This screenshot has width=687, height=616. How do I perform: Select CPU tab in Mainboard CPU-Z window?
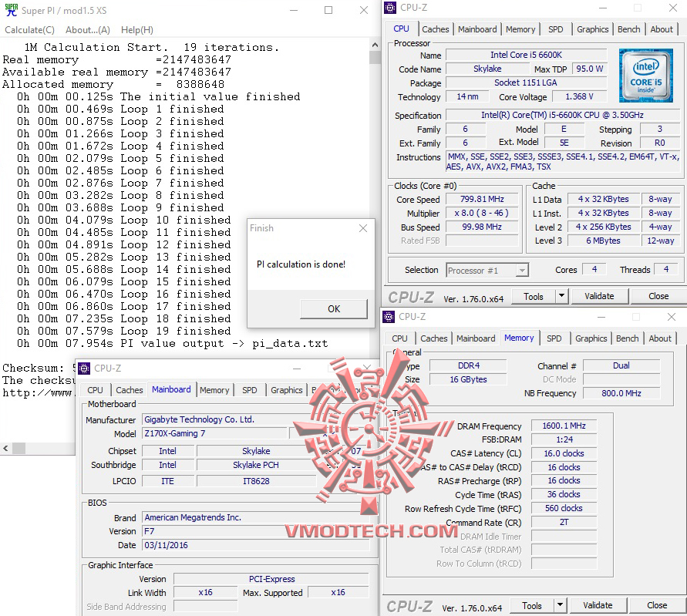tap(95, 390)
